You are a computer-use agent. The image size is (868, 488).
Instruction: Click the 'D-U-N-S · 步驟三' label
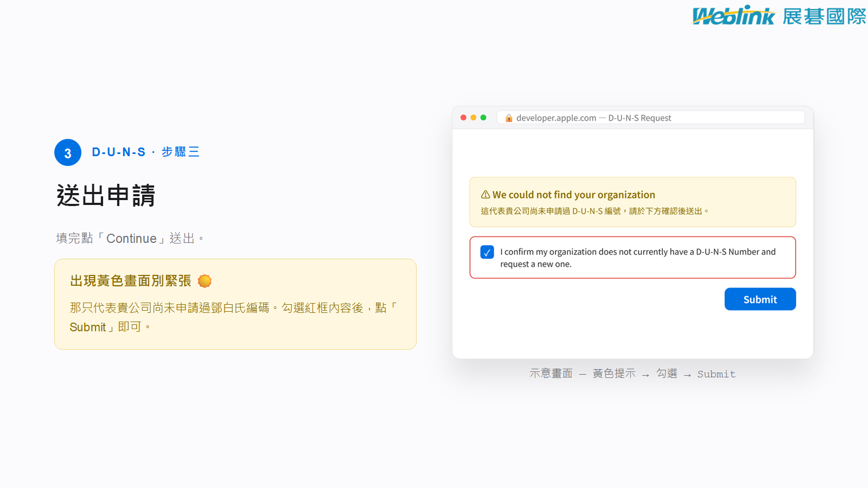[145, 152]
